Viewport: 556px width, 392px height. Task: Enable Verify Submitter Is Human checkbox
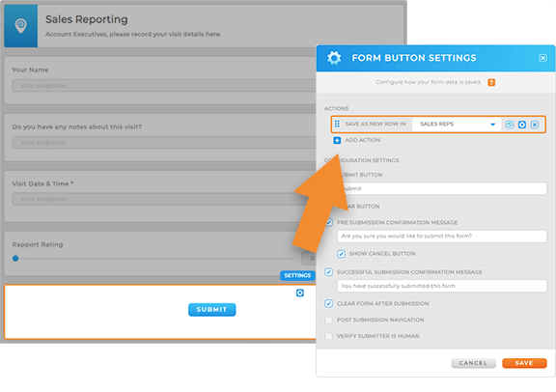[329, 336]
